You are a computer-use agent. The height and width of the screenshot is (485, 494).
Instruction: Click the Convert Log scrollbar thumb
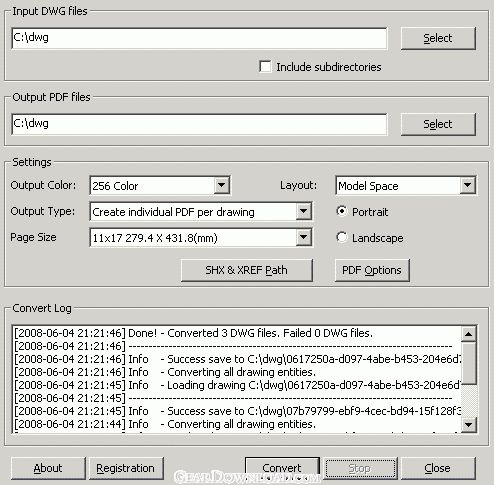click(x=469, y=363)
